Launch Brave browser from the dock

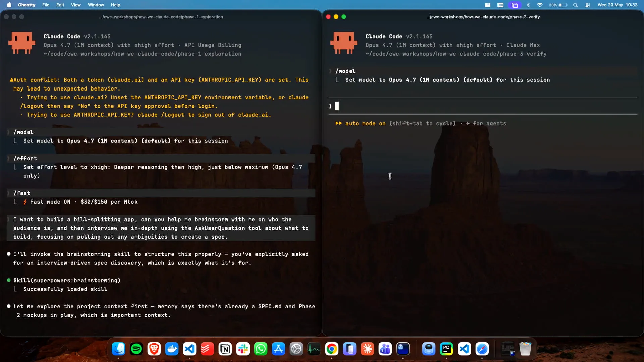point(154,349)
